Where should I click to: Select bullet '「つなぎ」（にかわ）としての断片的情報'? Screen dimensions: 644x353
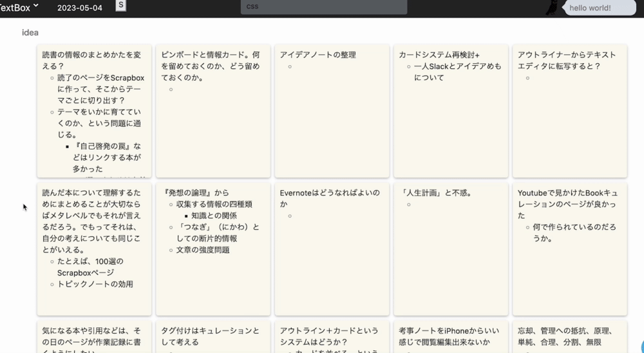(x=218, y=233)
